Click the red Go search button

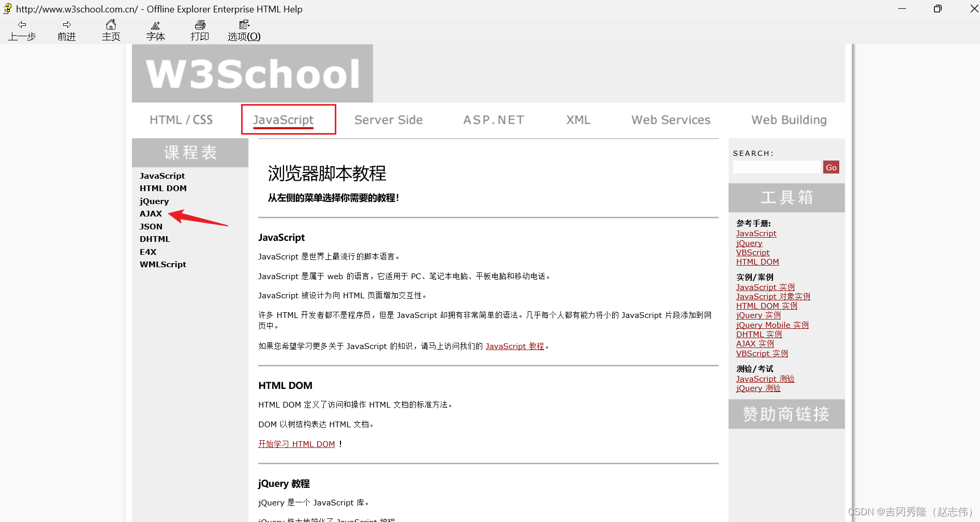pos(831,167)
